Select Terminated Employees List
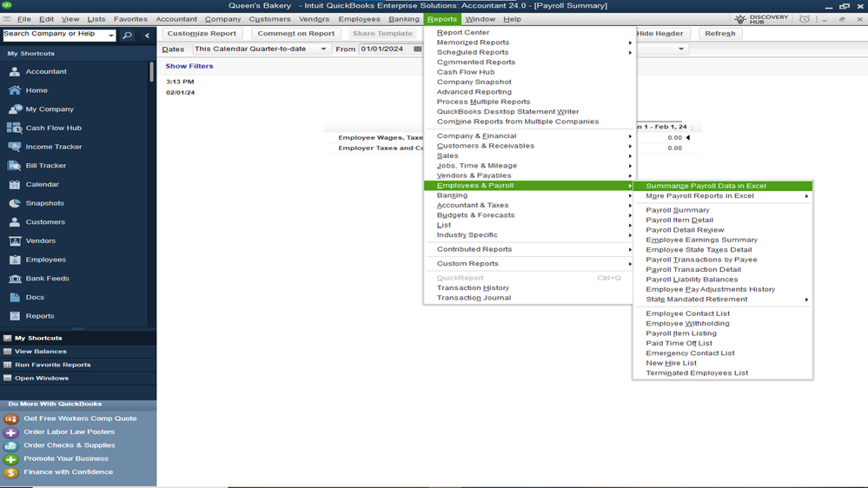The image size is (868, 488). (696, 373)
